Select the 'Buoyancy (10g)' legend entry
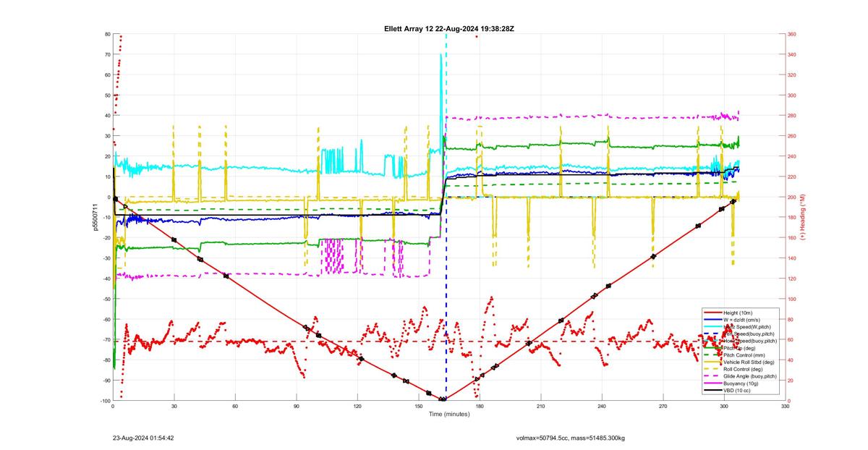868x450 pixels. click(731, 383)
